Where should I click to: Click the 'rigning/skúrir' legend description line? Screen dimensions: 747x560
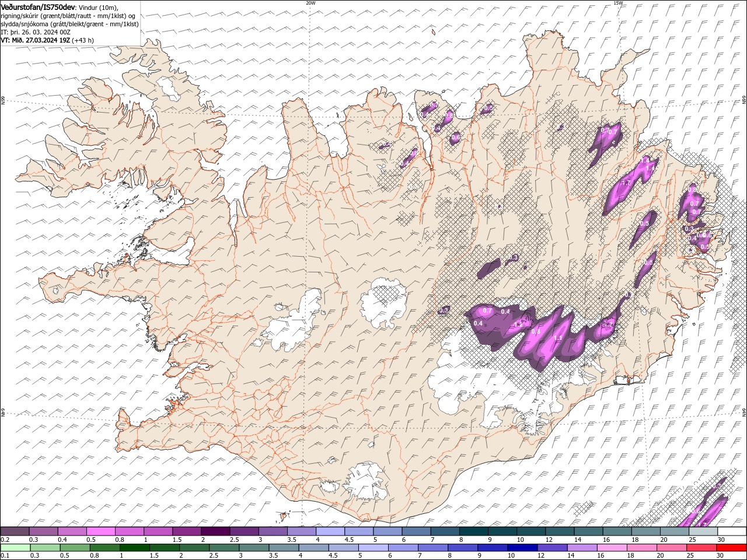(x=68, y=16)
